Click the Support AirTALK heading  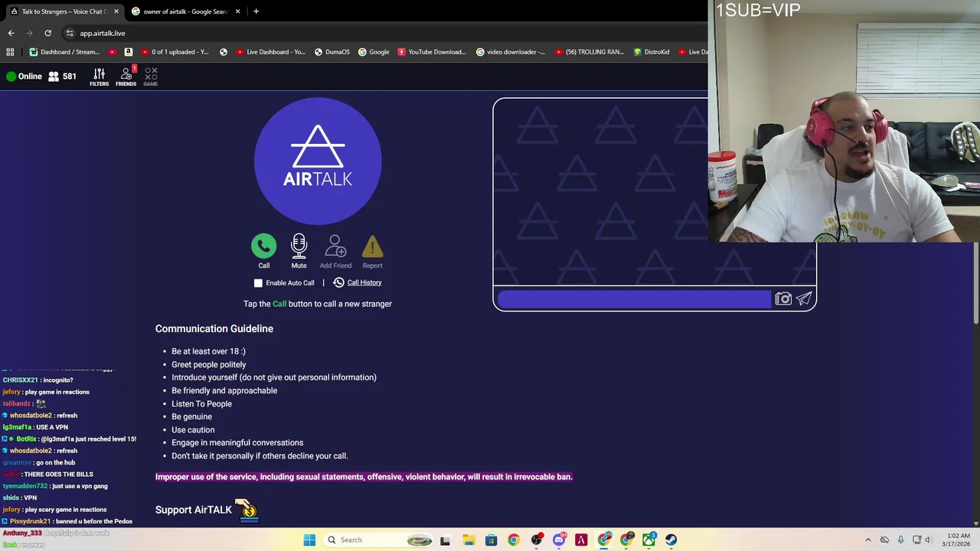194,510
